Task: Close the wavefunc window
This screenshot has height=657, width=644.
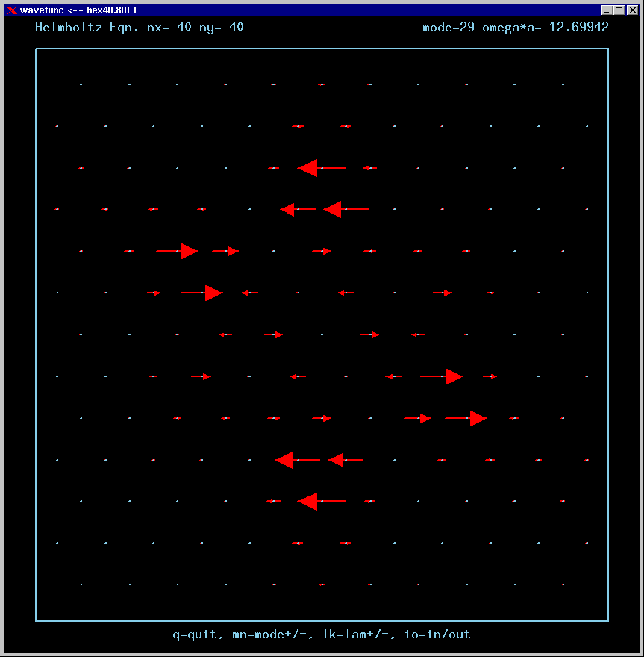Action: pos(631,10)
